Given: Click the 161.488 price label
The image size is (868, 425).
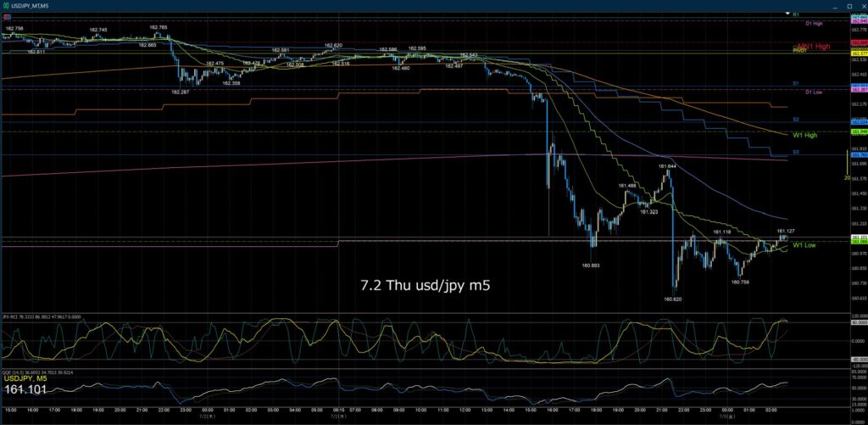Looking at the screenshot, I should coord(626,186).
